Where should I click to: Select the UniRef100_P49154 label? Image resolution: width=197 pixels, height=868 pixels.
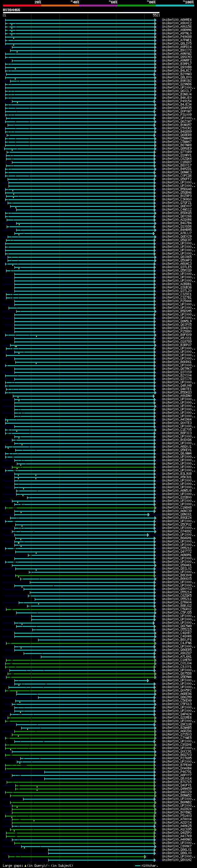click(x=177, y=101)
